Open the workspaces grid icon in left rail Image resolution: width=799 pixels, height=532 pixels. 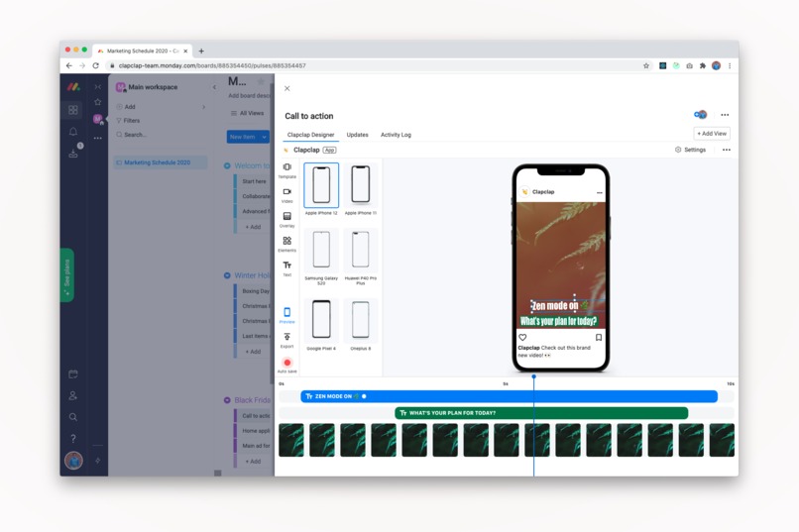tap(73, 109)
